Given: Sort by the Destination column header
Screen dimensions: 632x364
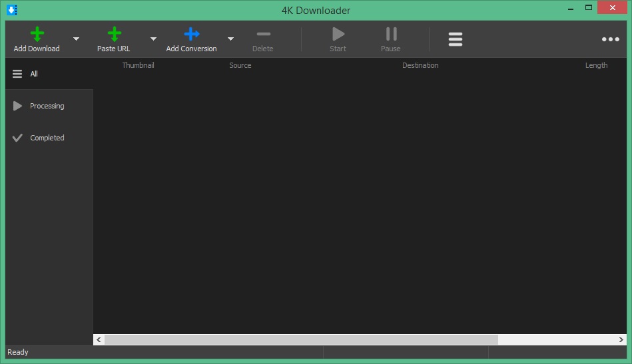Looking at the screenshot, I should (x=420, y=65).
